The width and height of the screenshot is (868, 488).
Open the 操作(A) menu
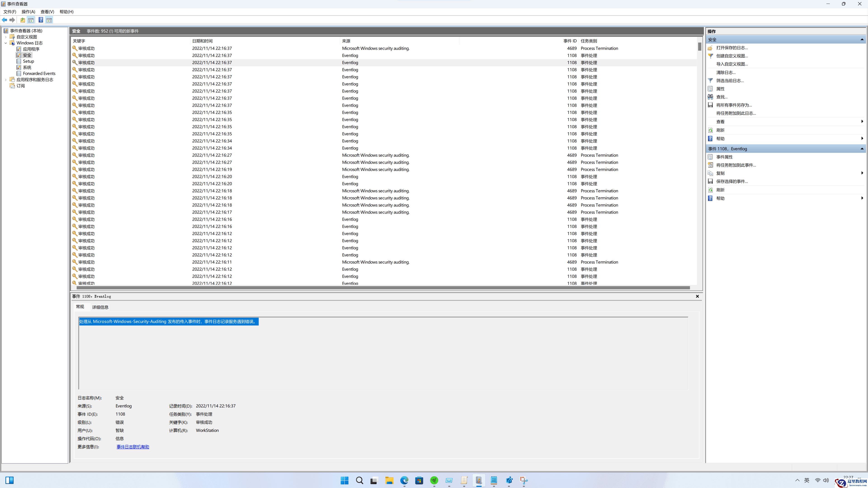click(x=28, y=12)
